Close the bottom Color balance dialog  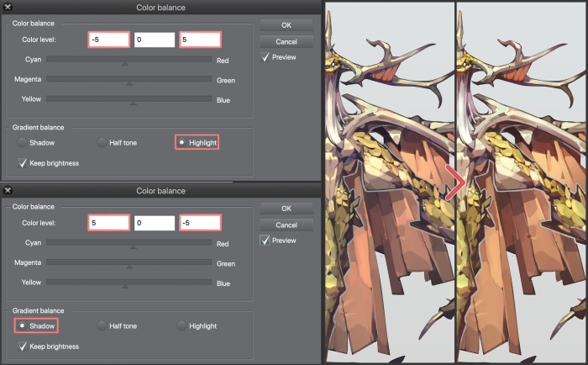8,191
